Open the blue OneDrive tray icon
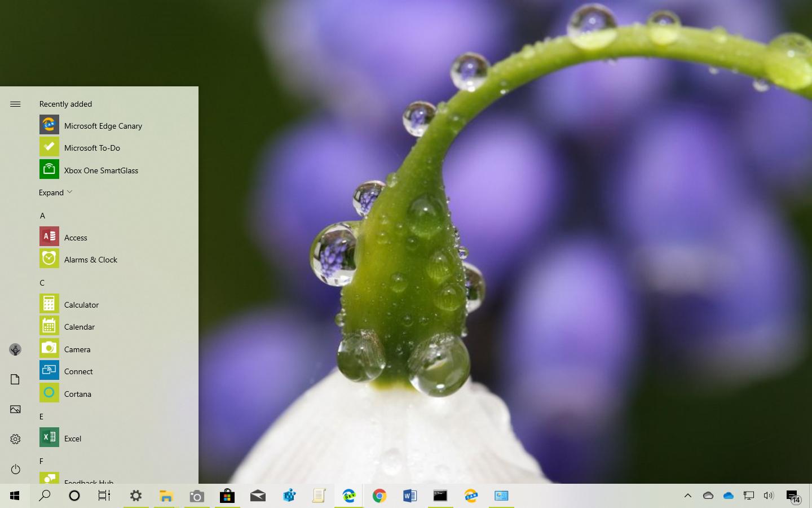Viewport: 812px width, 508px height. (x=729, y=496)
